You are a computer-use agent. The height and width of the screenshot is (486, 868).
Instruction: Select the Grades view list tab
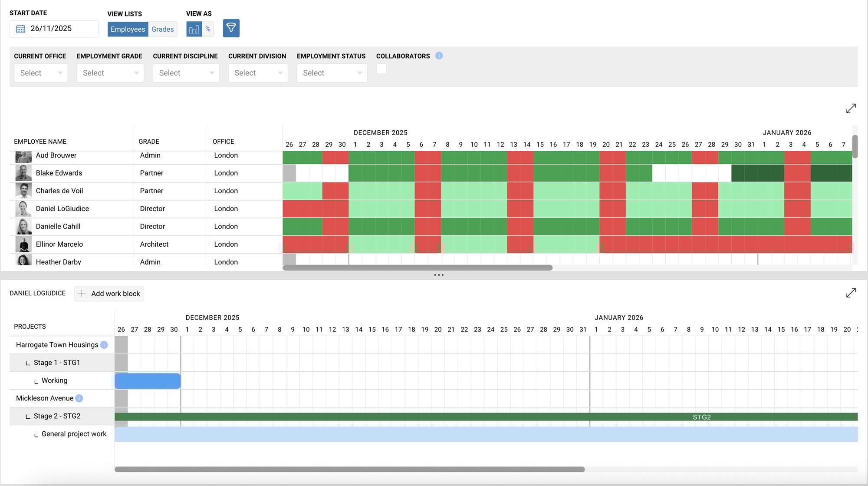[162, 29]
